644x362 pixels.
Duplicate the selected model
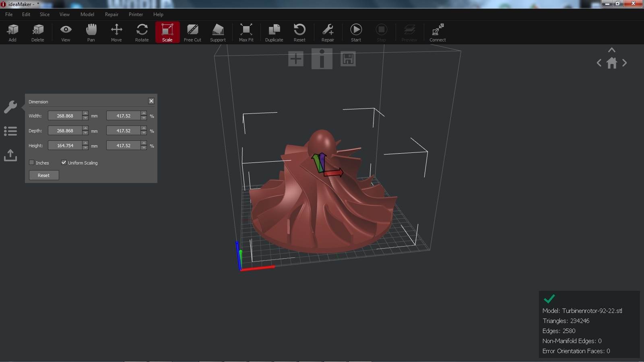(x=274, y=32)
